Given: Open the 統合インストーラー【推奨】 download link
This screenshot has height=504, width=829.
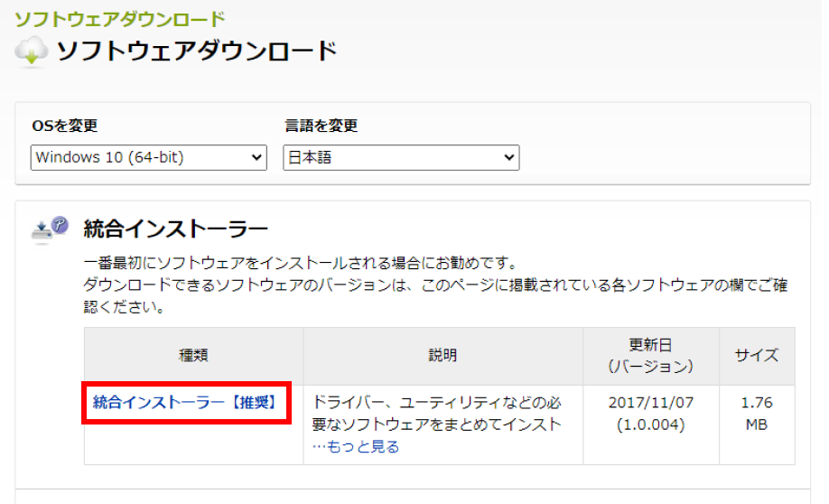Looking at the screenshot, I should point(185,403).
